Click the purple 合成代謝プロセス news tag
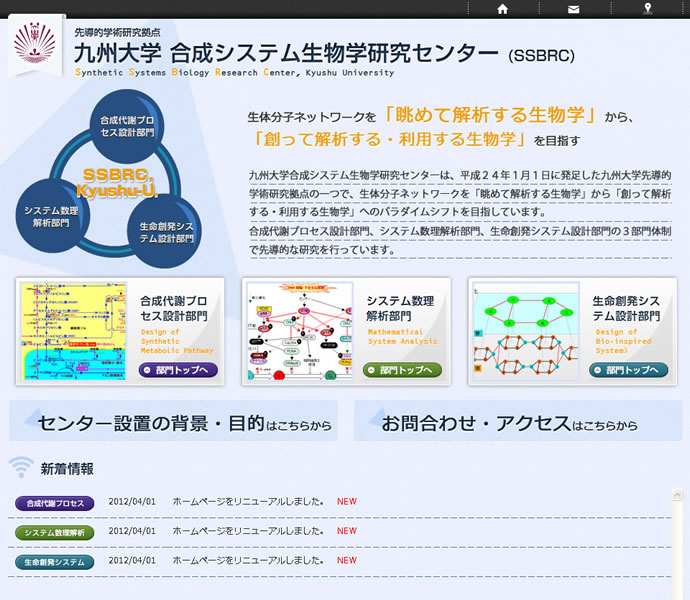690x600 pixels. 55,503
